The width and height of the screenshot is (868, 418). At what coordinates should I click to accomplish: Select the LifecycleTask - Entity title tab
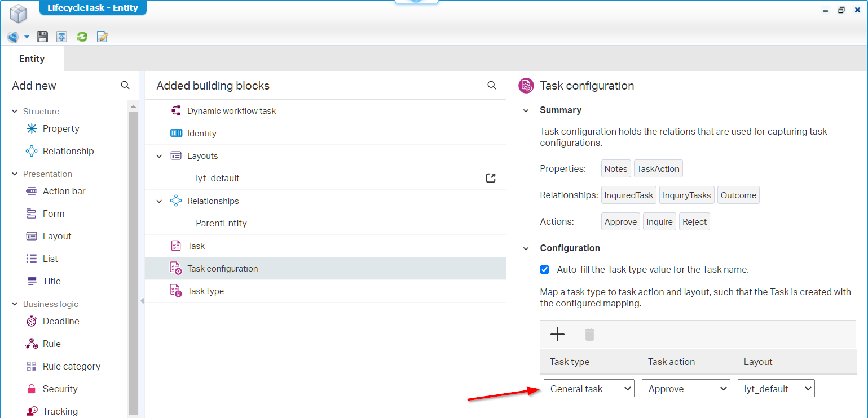[93, 8]
